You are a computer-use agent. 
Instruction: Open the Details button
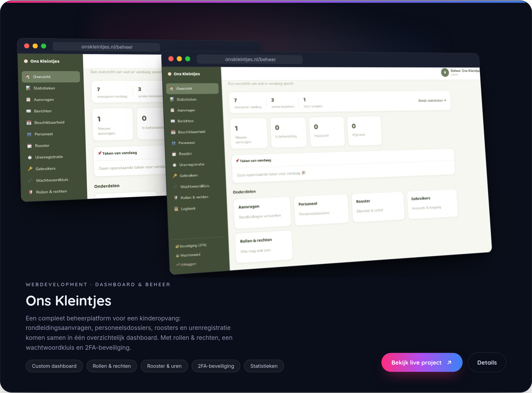point(487,362)
